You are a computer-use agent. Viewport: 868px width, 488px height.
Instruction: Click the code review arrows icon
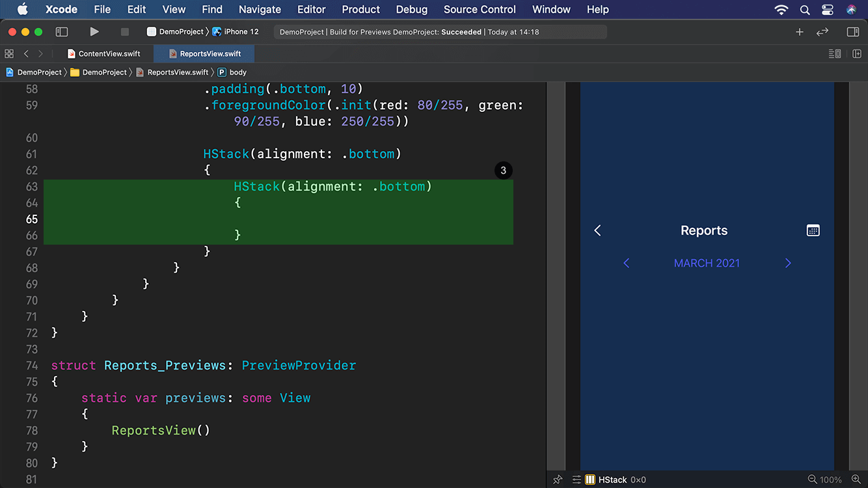822,32
